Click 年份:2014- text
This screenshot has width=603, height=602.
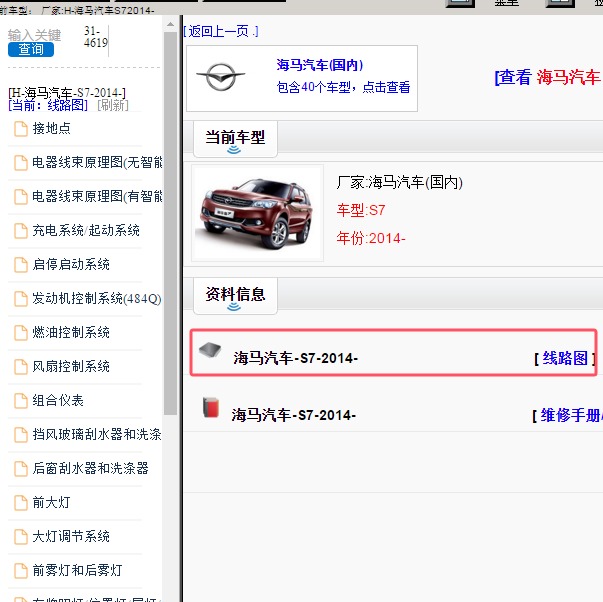point(371,238)
